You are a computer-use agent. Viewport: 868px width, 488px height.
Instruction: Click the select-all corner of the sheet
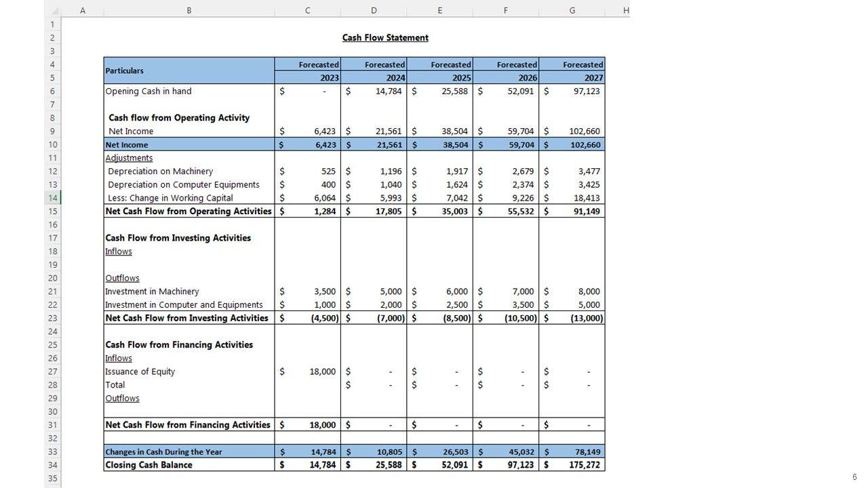[53, 10]
